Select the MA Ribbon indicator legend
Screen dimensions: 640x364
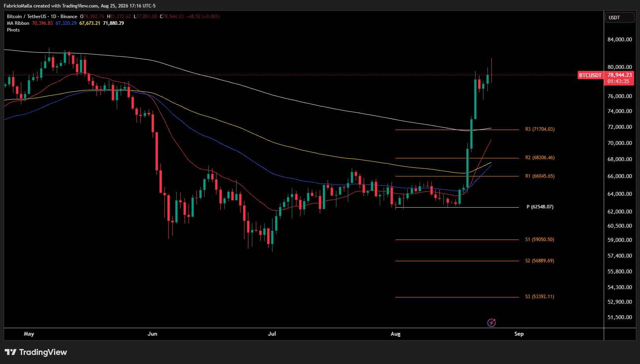(18, 23)
